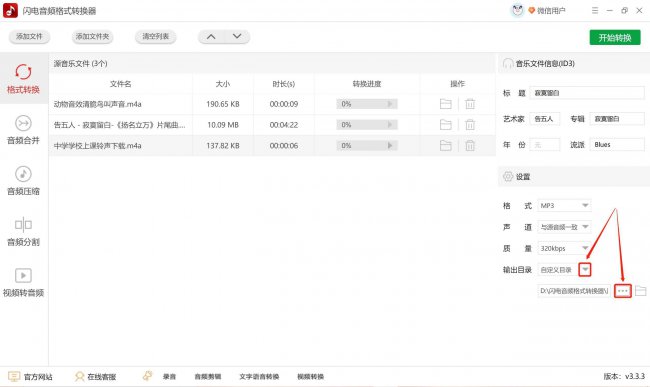Click the output path input field

coord(574,291)
